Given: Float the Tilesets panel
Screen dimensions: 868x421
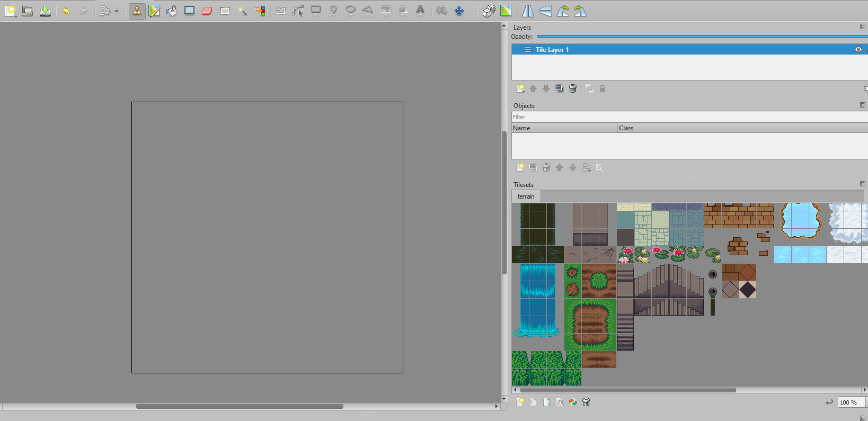Looking at the screenshot, I should pos(863,184).
